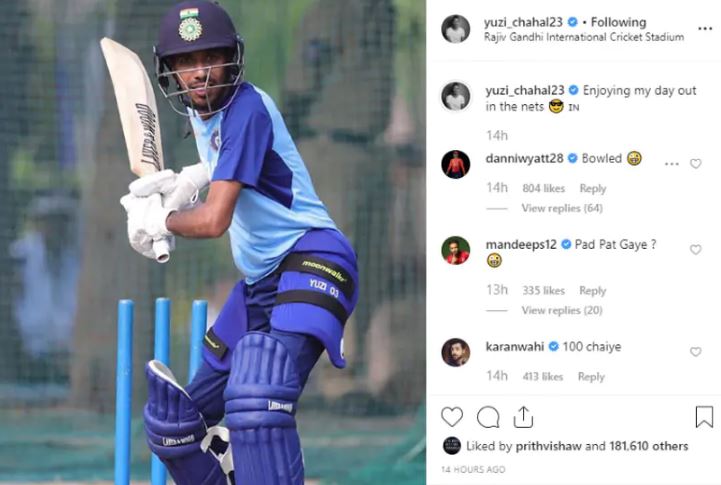Viewport: 721px width, 485px height.
Task: Reply to the karanwahi comment
Action: (x=591, y=377)
